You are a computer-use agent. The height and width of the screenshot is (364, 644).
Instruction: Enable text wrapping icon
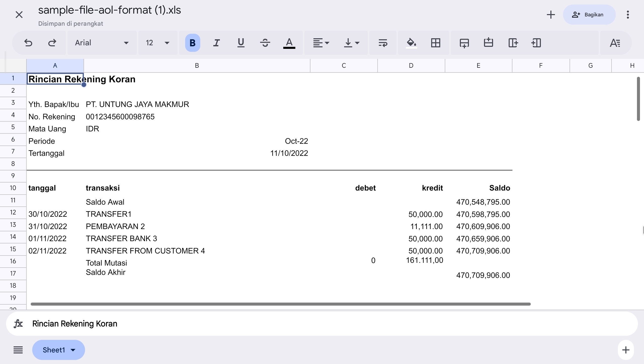coord(383,43)
